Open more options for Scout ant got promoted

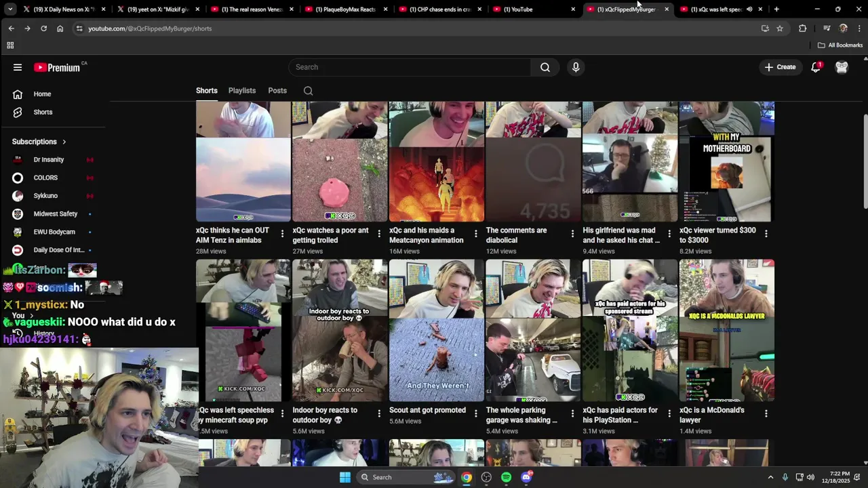click(476, 413)
